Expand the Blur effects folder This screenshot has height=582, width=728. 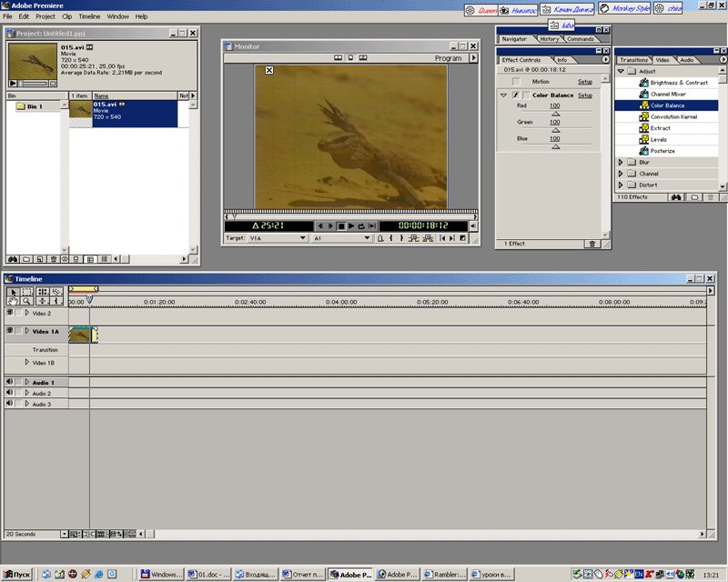tap(622, 163)
